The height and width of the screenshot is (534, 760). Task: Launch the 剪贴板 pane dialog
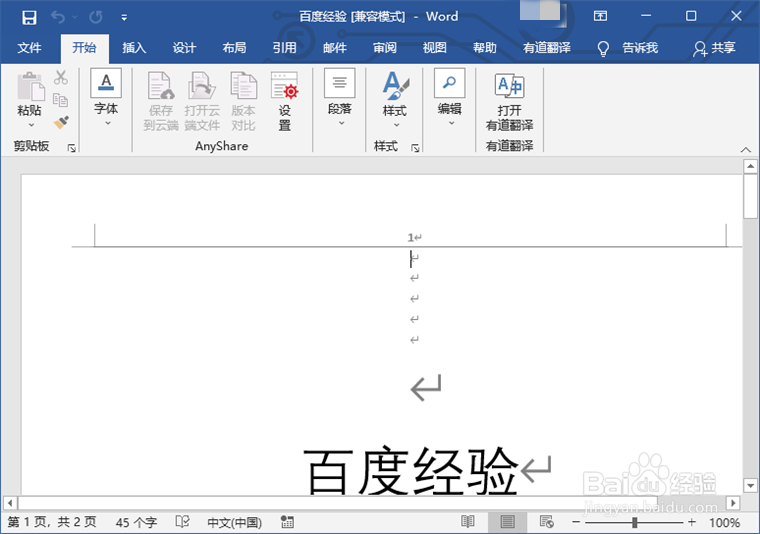(72, 148)
